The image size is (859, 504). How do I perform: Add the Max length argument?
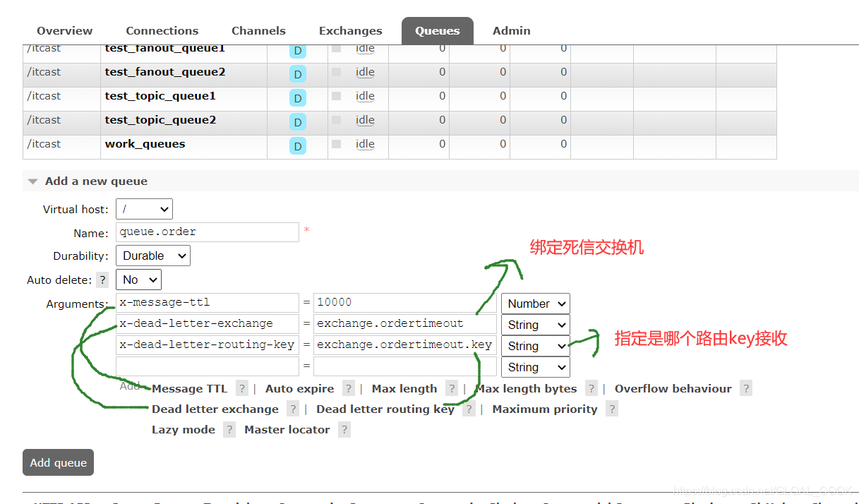tap(404, 389)
